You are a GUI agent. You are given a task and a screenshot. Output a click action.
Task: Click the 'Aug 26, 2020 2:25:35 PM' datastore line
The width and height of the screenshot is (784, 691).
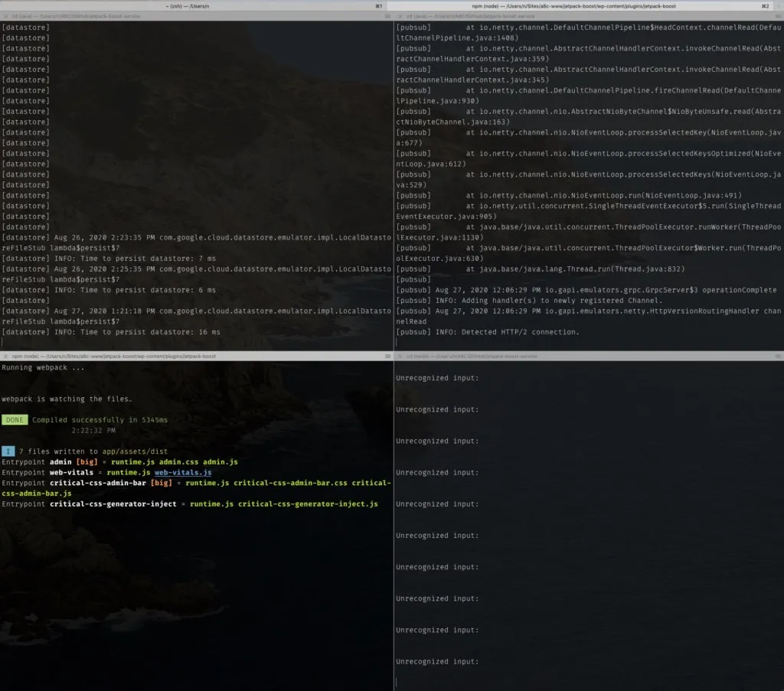click(197, 274)
